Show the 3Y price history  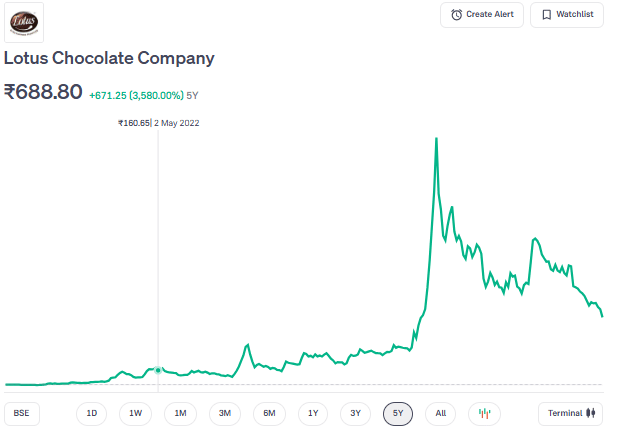tap(355, 413)
